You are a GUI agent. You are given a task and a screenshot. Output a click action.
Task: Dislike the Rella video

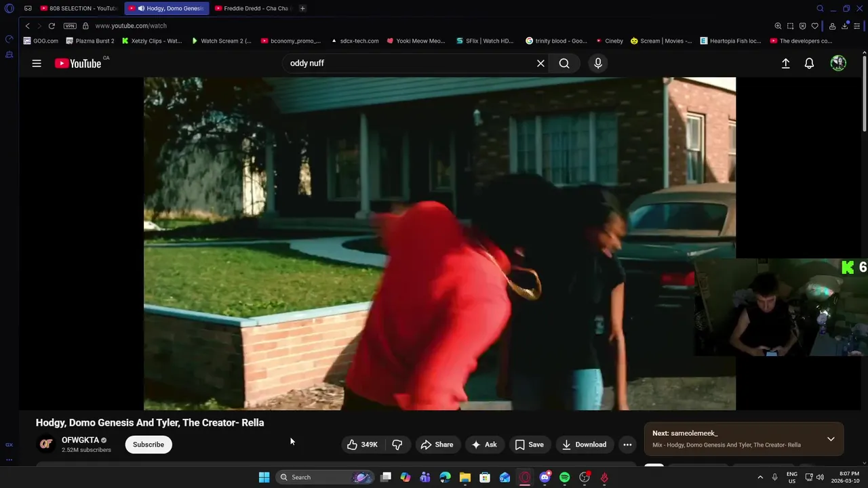397,445
